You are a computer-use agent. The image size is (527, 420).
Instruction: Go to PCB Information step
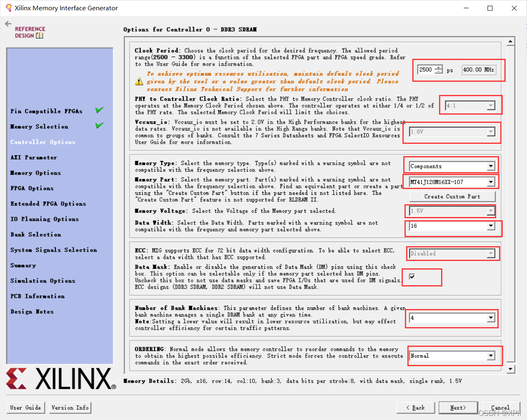coord(37,296)
